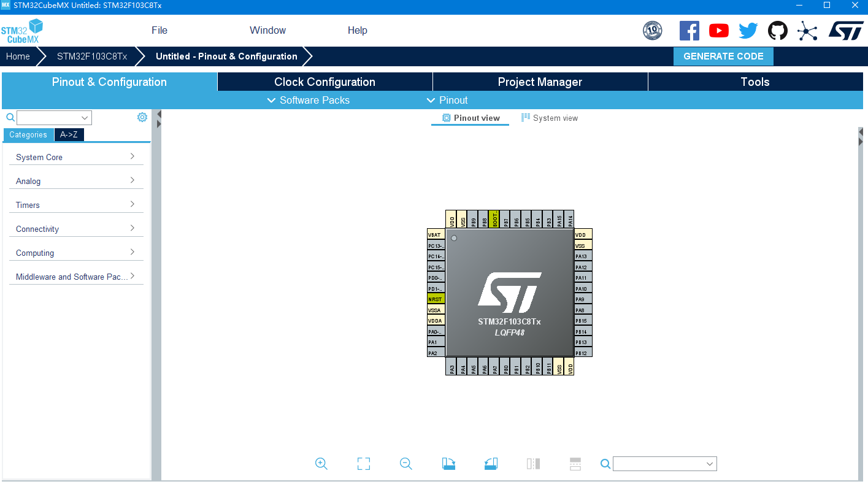Click the zoom in magnifier icon
The height and width of the screenshot is (484, 868).
pos(321,464)
